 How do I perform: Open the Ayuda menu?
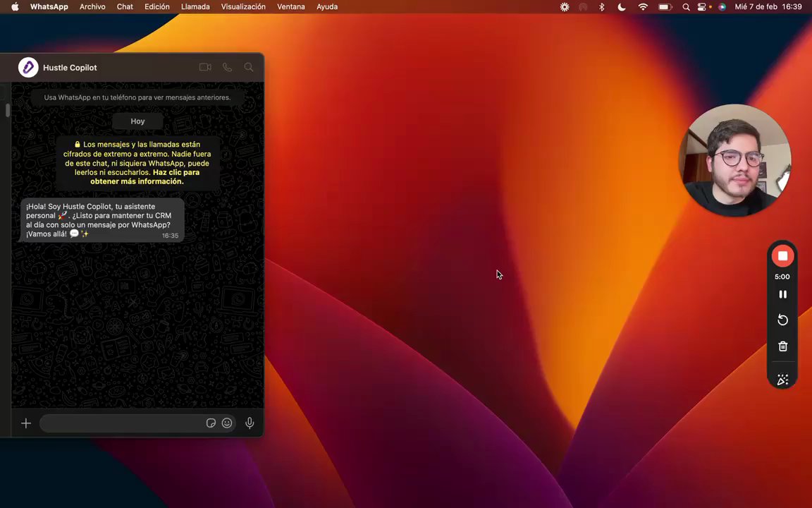327,7
